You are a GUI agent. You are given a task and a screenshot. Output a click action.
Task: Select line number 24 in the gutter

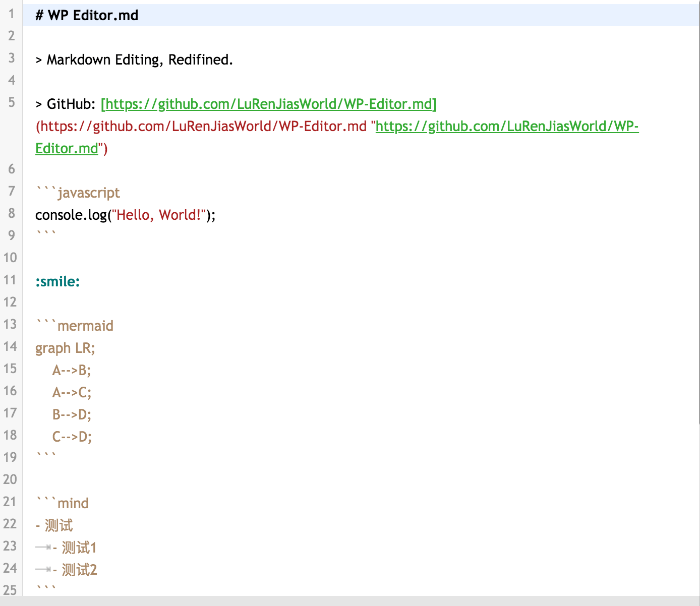pyautogui.click(x=10, y=568)
